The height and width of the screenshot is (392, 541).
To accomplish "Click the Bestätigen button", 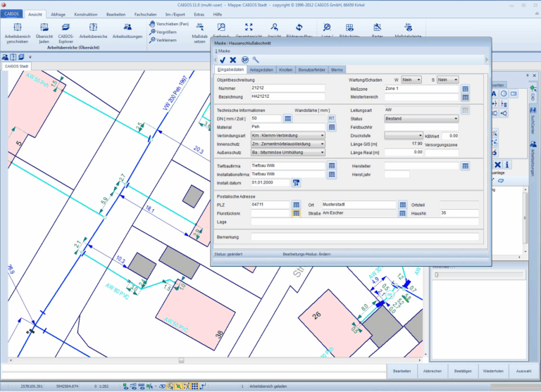I will point(463,370).
